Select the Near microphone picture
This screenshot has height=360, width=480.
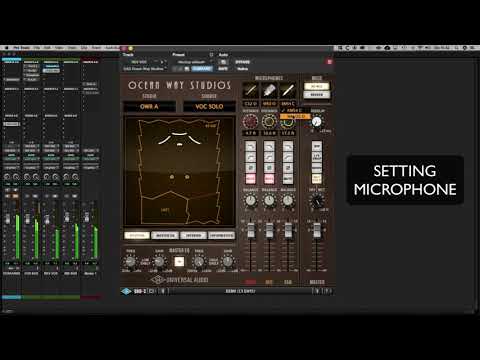pyautogui.click(x=250, y=90)
